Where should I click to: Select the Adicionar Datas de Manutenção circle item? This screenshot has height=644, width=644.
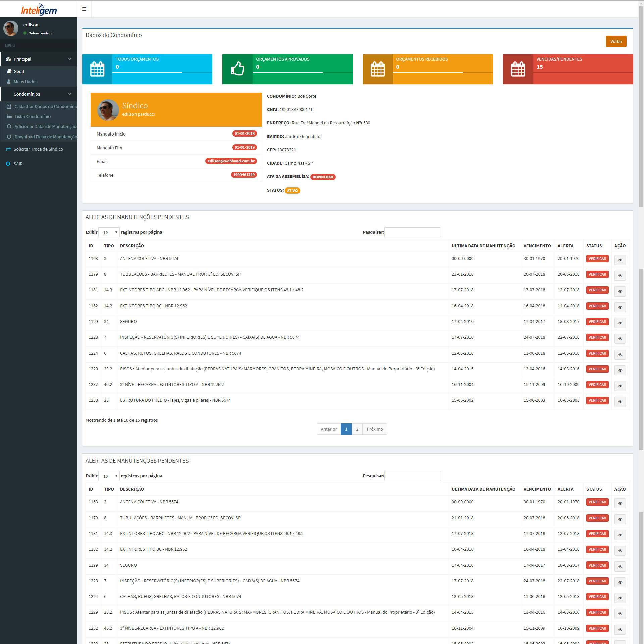[9, 126]
